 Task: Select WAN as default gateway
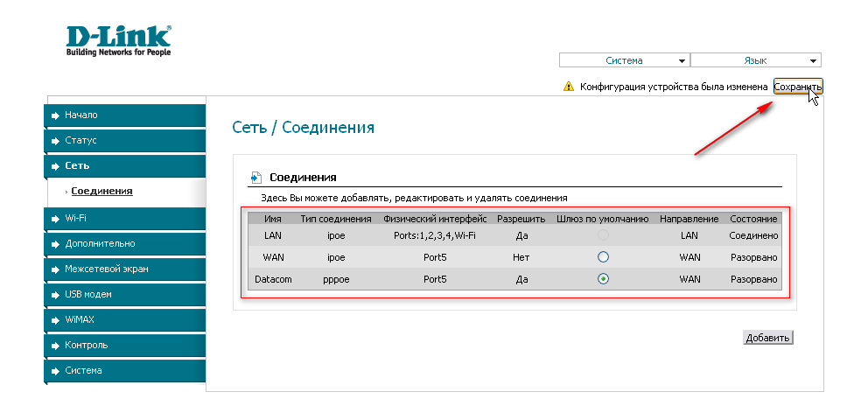(x=603, y=257)
